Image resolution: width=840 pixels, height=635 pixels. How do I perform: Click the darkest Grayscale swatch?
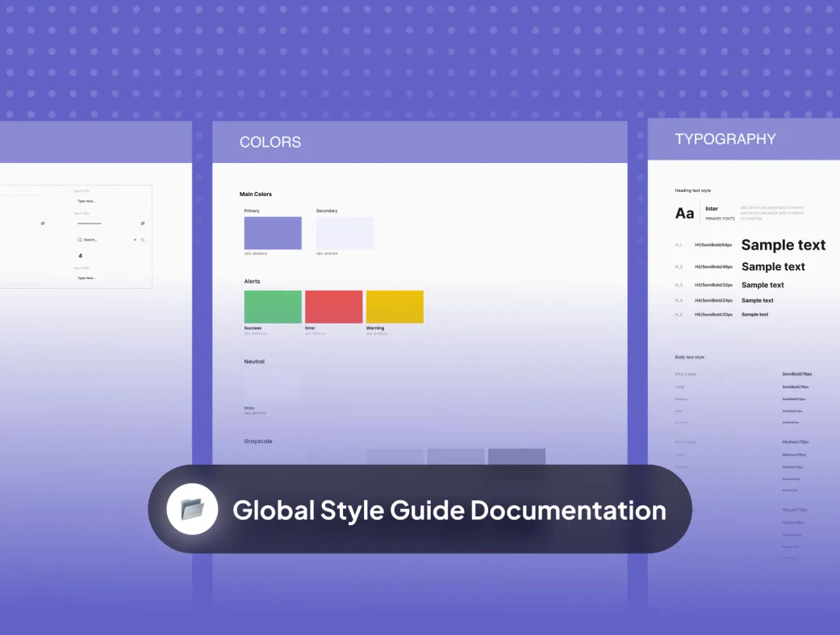point(516,457)
